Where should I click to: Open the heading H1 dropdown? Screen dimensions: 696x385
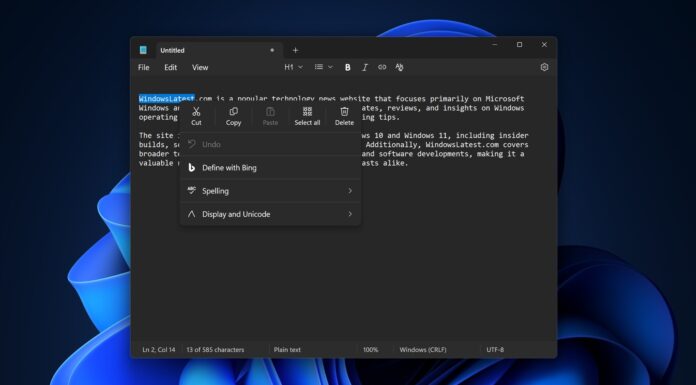(293, 67)
